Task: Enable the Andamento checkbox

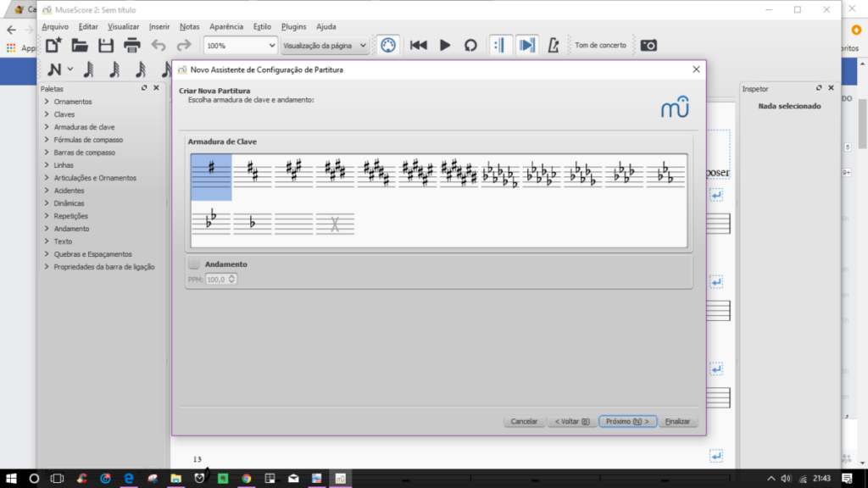Action: [x=194, y=264]
